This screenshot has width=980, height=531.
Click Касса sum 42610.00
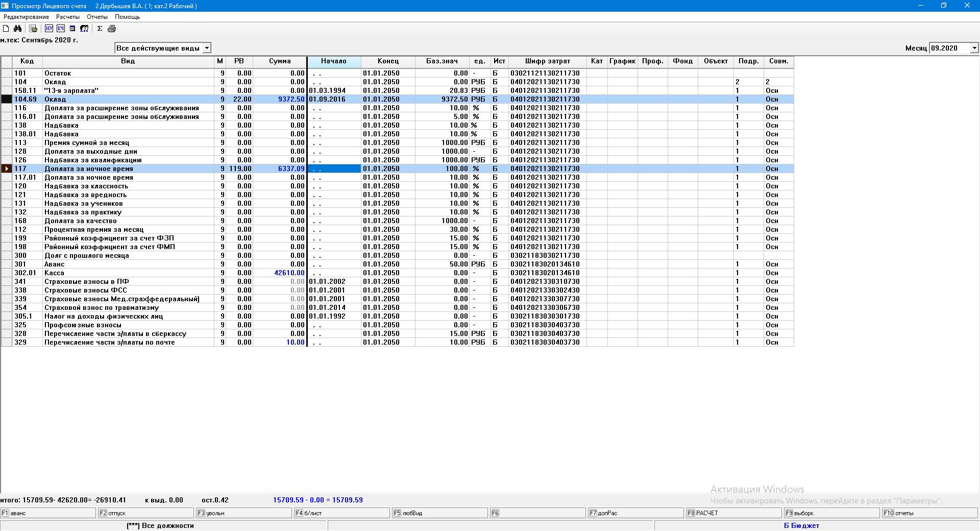pyautogui.click(x=280, y=273)
